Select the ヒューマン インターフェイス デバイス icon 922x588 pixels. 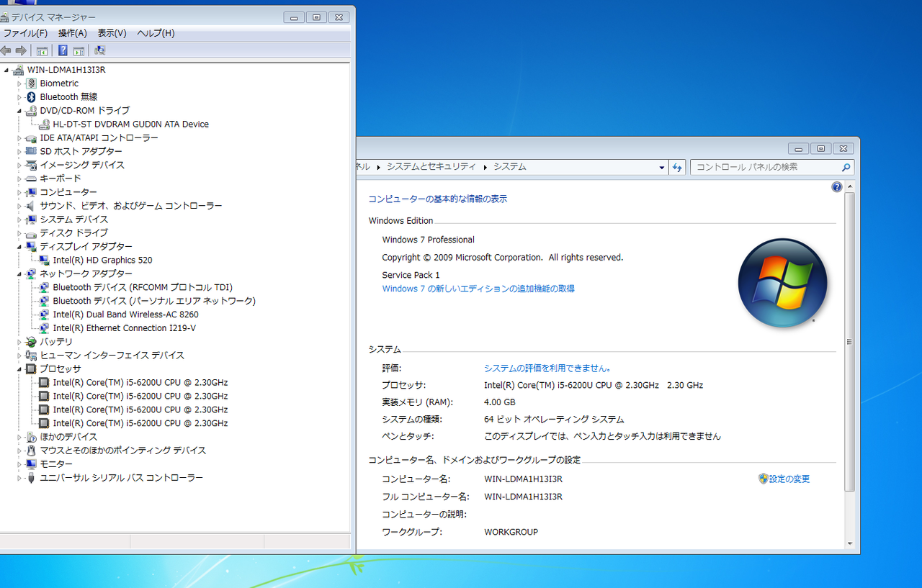coord(31,356)
